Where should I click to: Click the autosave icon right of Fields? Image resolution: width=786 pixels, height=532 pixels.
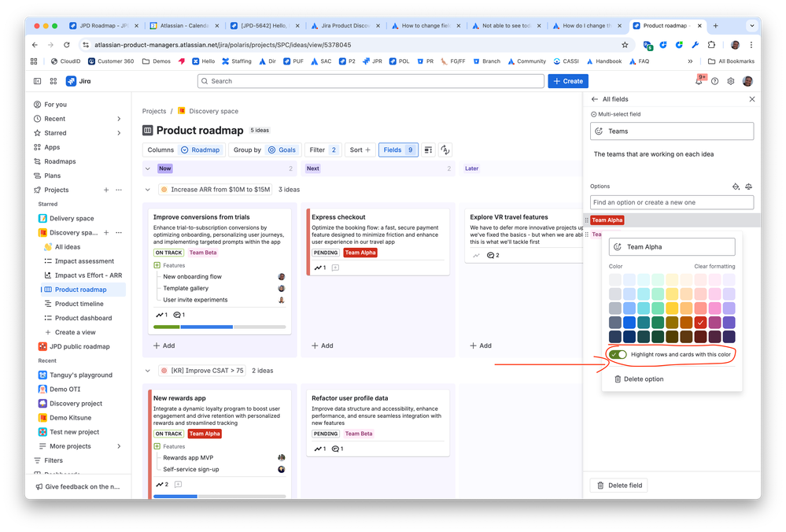[445, 150]
